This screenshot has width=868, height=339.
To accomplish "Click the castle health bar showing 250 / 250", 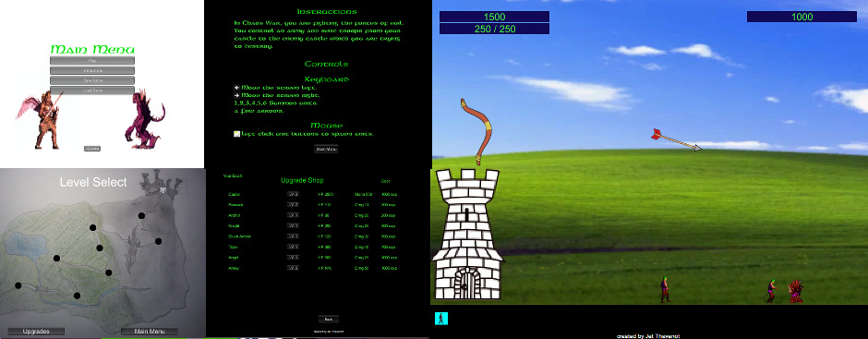I will [x=494, y=29].
